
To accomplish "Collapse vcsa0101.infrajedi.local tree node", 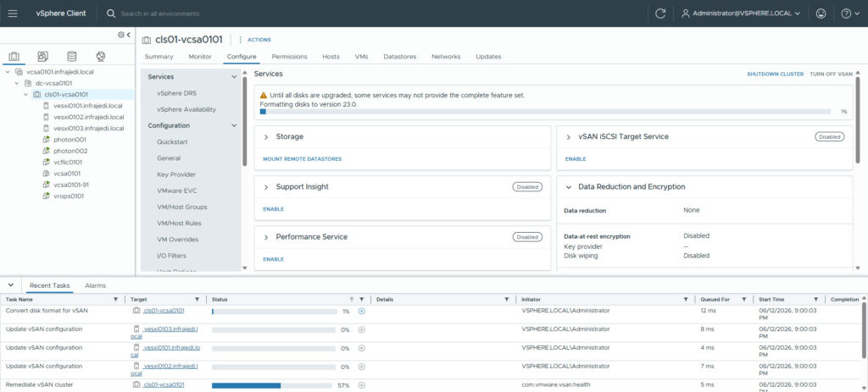I will [8, 72].
